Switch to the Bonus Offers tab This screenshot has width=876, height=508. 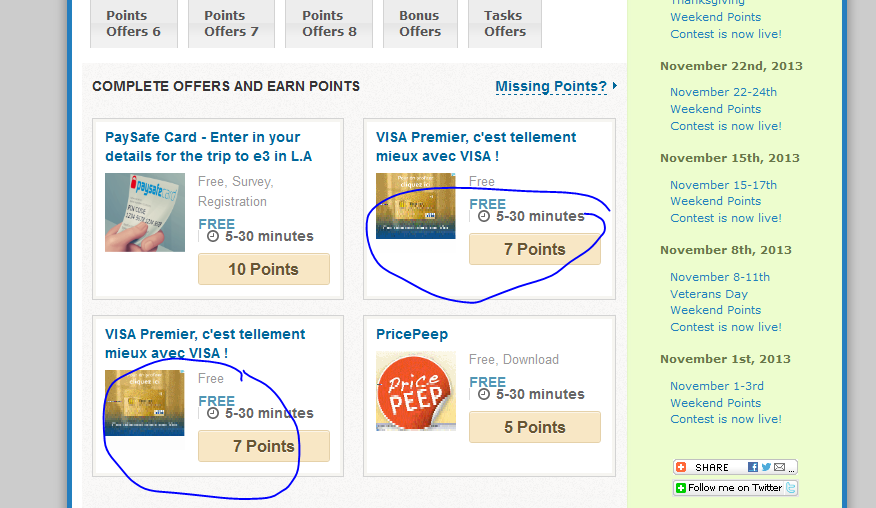point(419,23)
